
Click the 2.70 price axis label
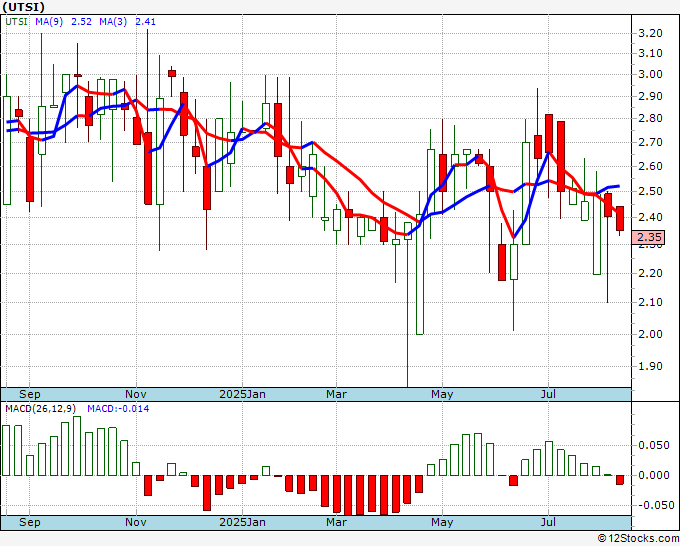651,142
